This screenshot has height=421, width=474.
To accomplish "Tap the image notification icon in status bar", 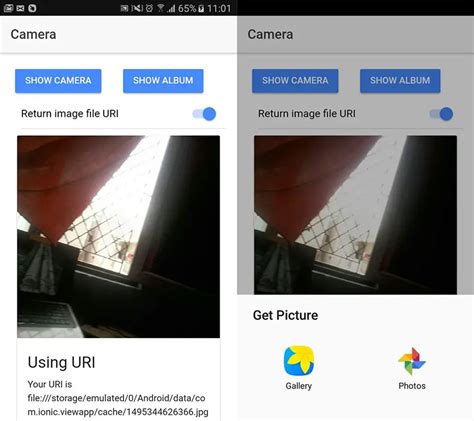I will point(8,8).
